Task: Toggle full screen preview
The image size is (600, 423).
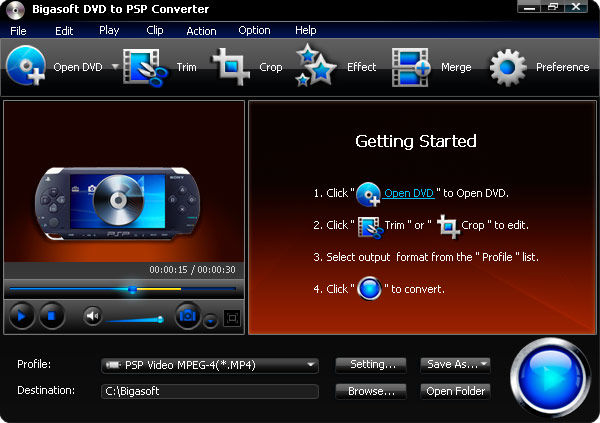Action: click(232, 318)
